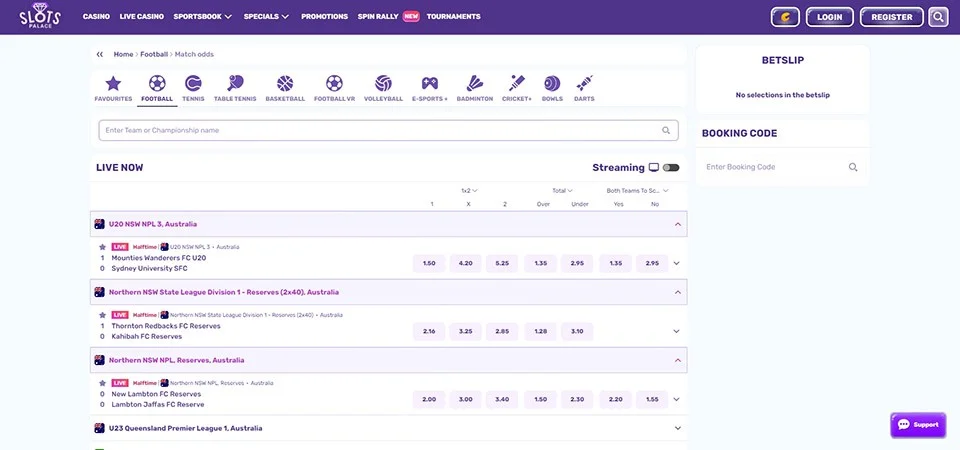Toggle the Streaming switch
The height and width of the screenshot is (450, 960).
click(x=670, y=168)
